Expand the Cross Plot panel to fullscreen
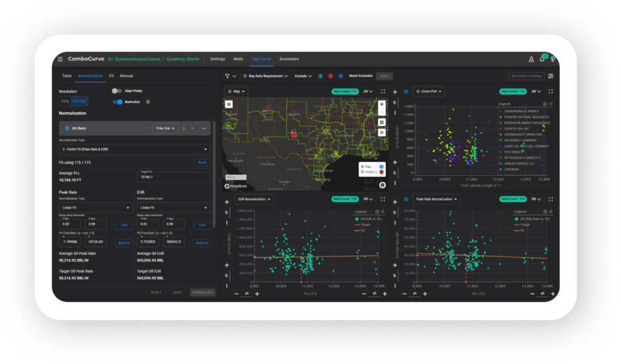The width and height of the screenshot is (621, 364). point(551,91)
